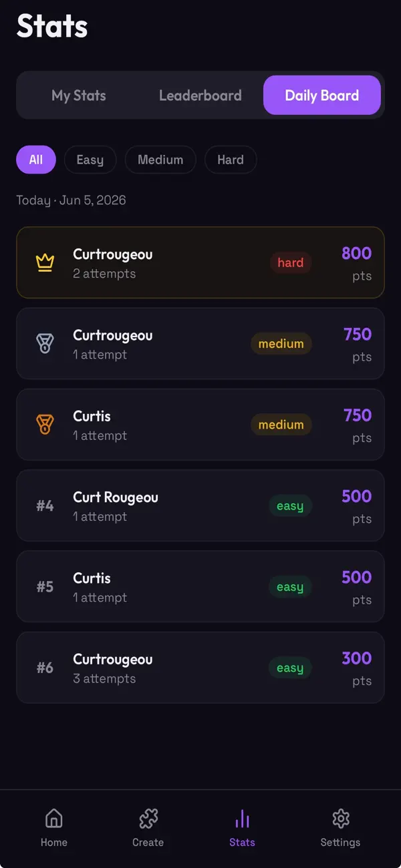Filter the board by Medium difficulty
Screen dimensions: 401x868
160,160
